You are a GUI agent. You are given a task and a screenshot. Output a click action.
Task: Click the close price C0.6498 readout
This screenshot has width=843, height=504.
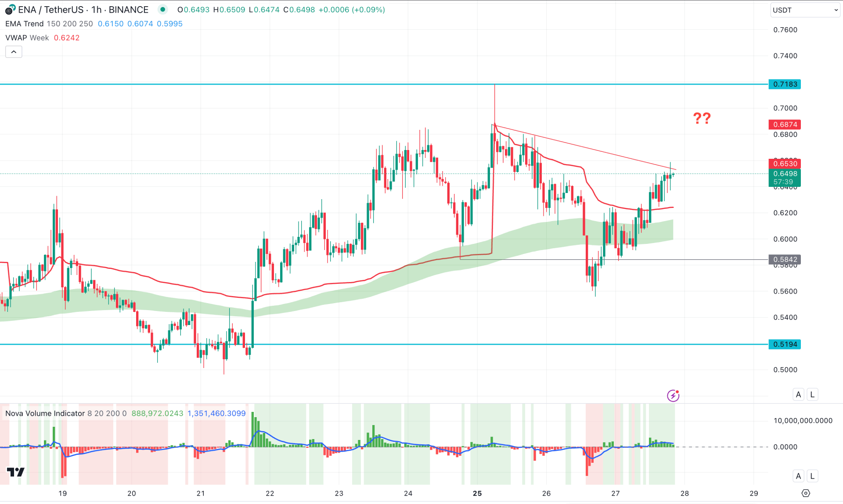tap(299, 10)
